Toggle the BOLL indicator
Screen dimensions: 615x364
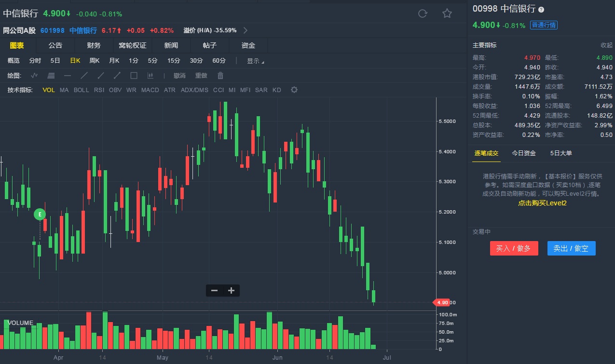(x=82, y=90)
